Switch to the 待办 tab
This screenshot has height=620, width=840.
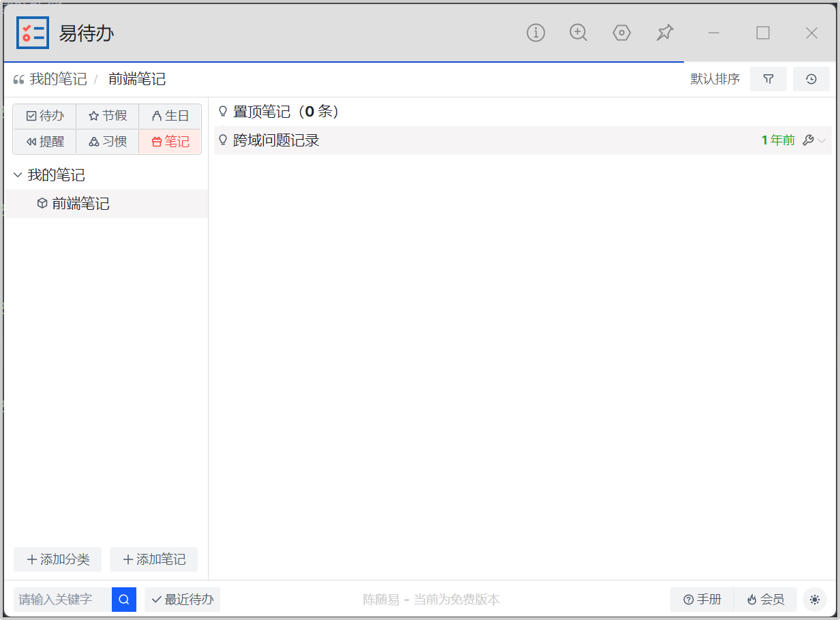click(x=44, y=116)
